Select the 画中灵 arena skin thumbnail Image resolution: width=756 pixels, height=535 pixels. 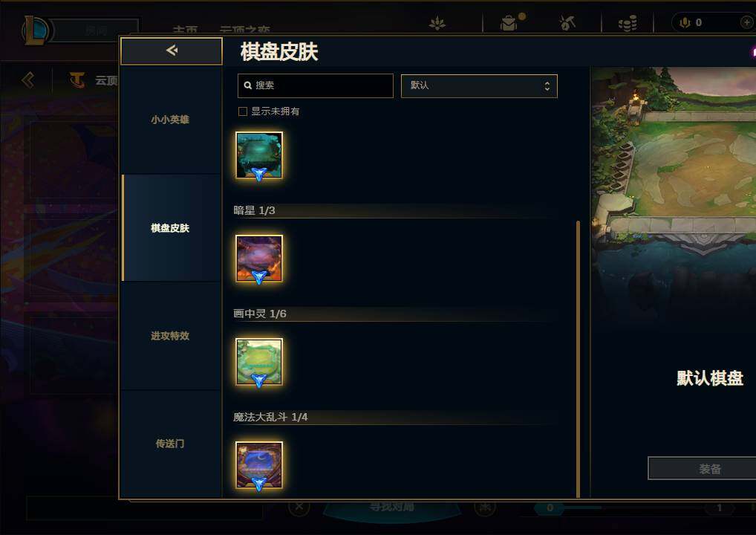click(x=259, y=362)
